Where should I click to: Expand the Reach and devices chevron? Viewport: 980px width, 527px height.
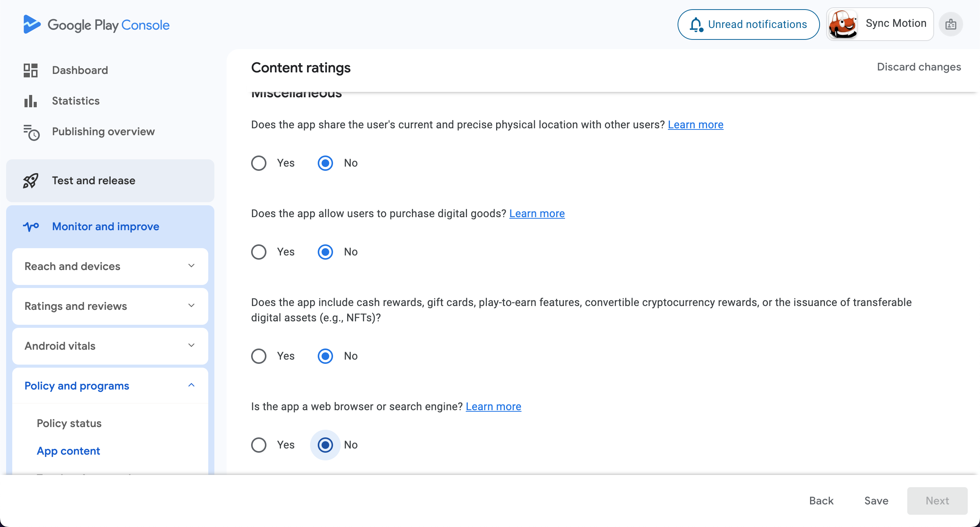point(192,266)
